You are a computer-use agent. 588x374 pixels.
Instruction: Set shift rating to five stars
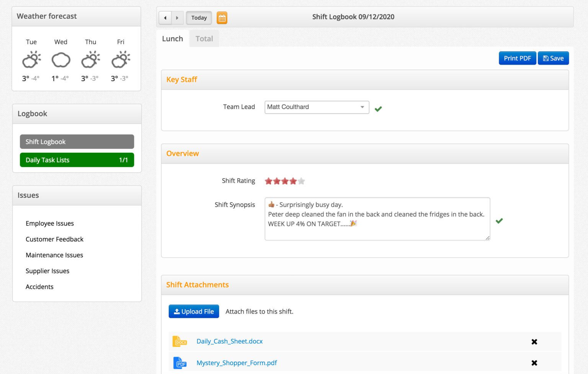302,181
